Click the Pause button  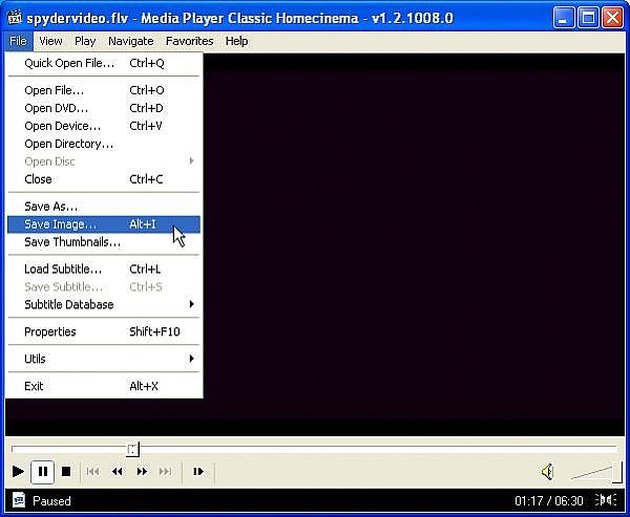[x=43, y=471]
